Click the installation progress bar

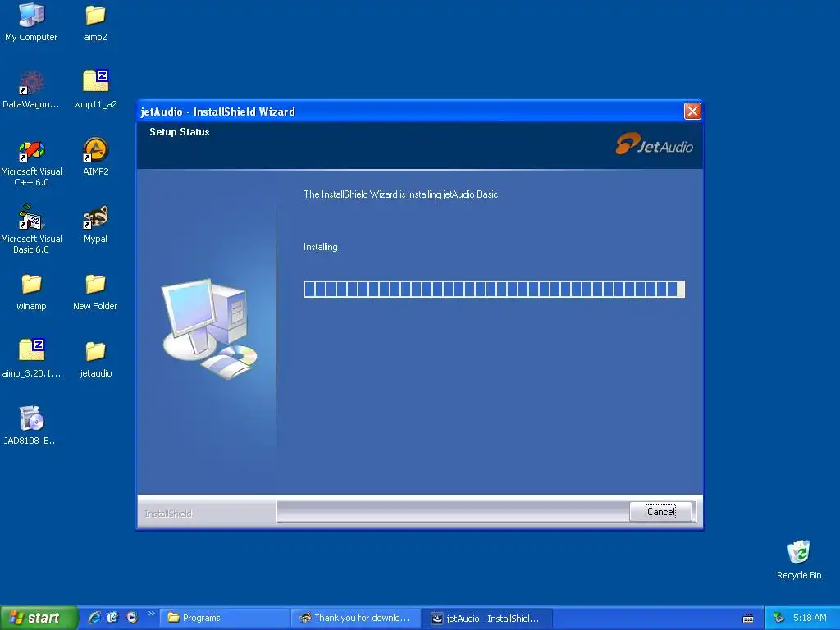(x=494, y=290)
